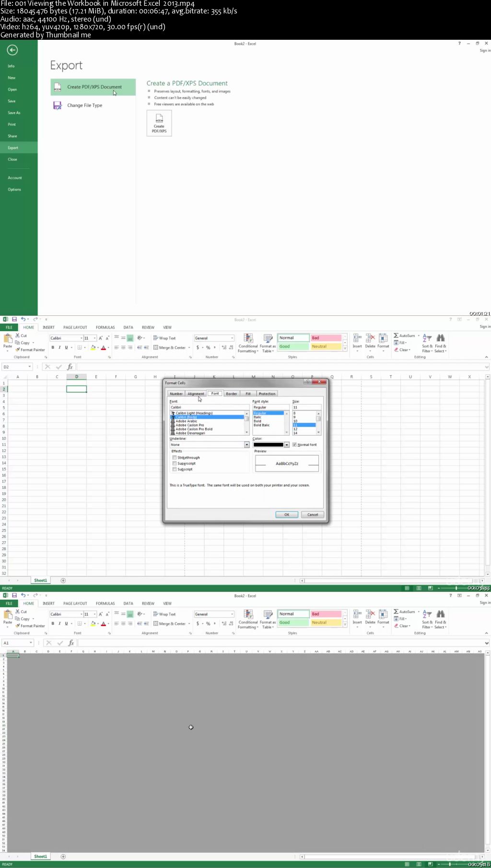Click Format as Table in the window with cell D2 selected
Screen dimensions: 491x868
(268, 343)
